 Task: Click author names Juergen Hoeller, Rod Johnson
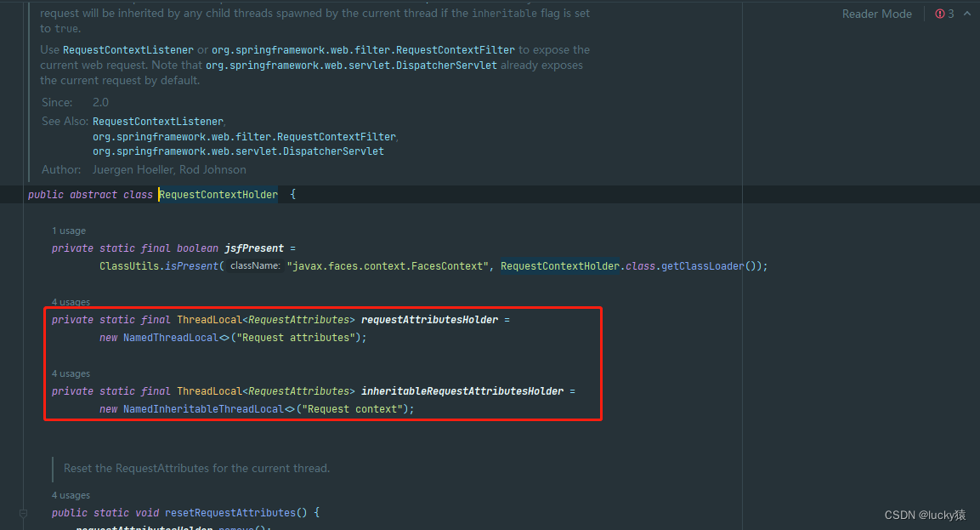[169, 169]
